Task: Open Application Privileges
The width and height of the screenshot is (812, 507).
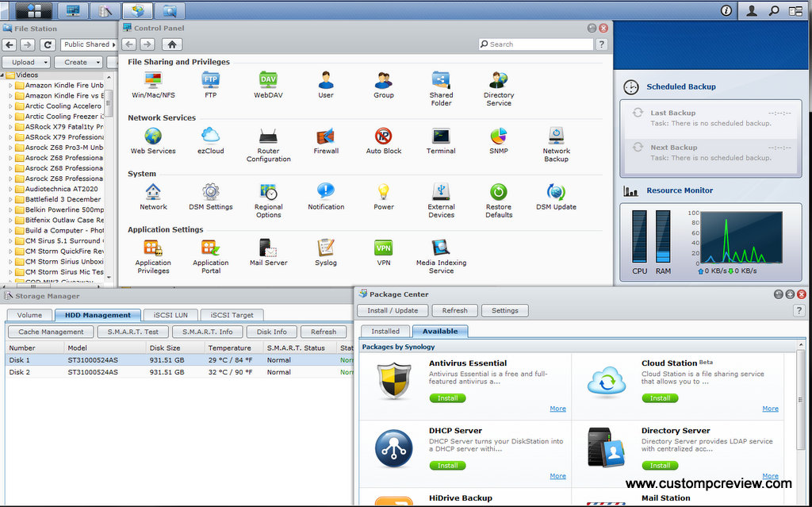Action: 153,256
